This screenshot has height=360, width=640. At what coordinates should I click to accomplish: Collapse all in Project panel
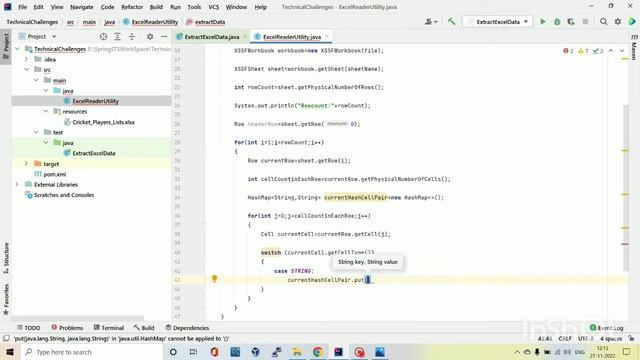coord(132,37)
